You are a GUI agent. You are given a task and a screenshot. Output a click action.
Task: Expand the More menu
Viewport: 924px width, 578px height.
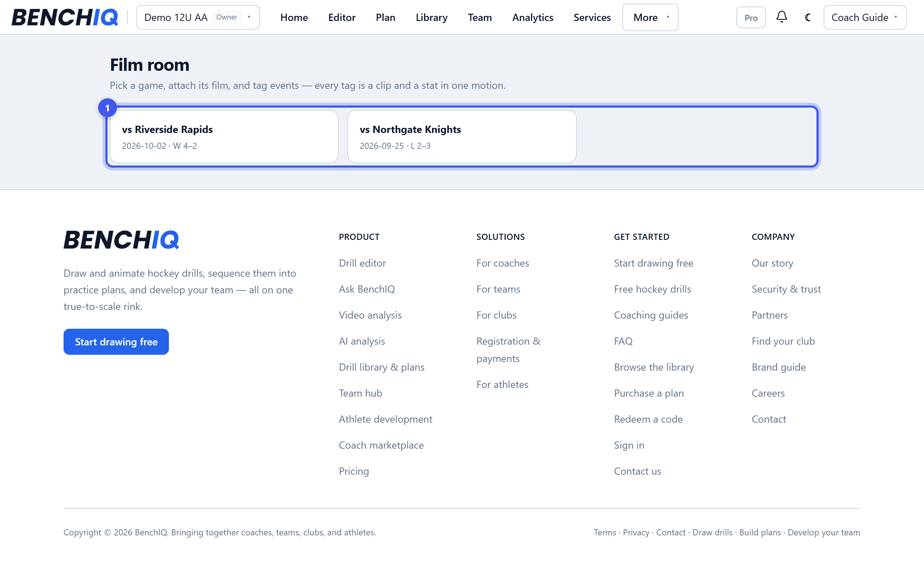pos(650,17)
